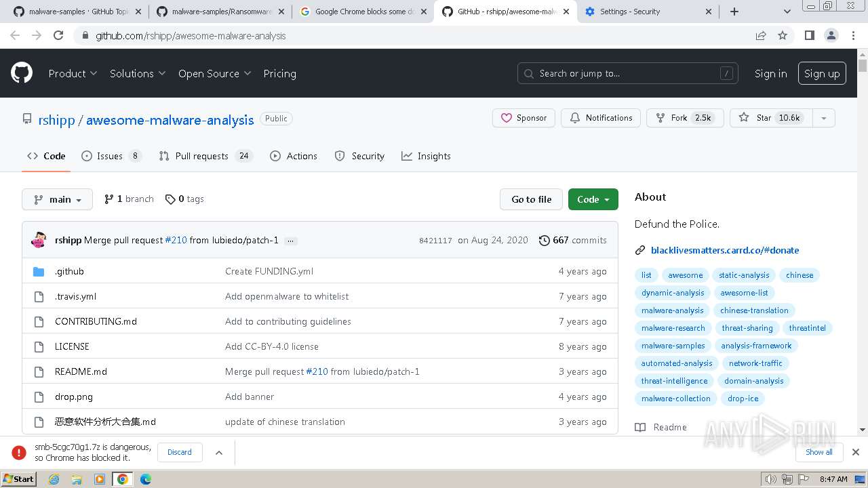The height and width of the screenshot is (488, 868).
Task: Expand Solutions menu
Action: [x=138, y=73]
